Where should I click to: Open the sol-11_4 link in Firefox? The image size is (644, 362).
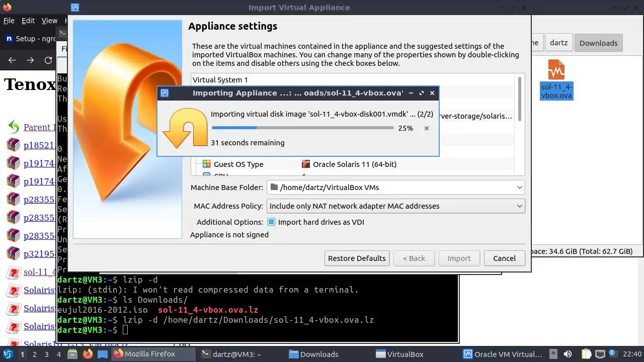click(x=39, y=273)
